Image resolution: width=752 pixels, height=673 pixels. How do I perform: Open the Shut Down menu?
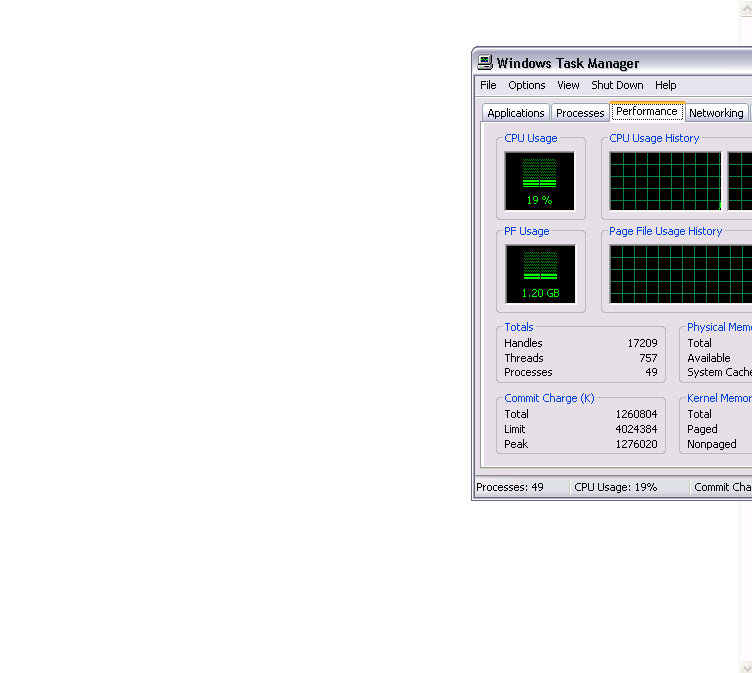click(x=617, y=85)
